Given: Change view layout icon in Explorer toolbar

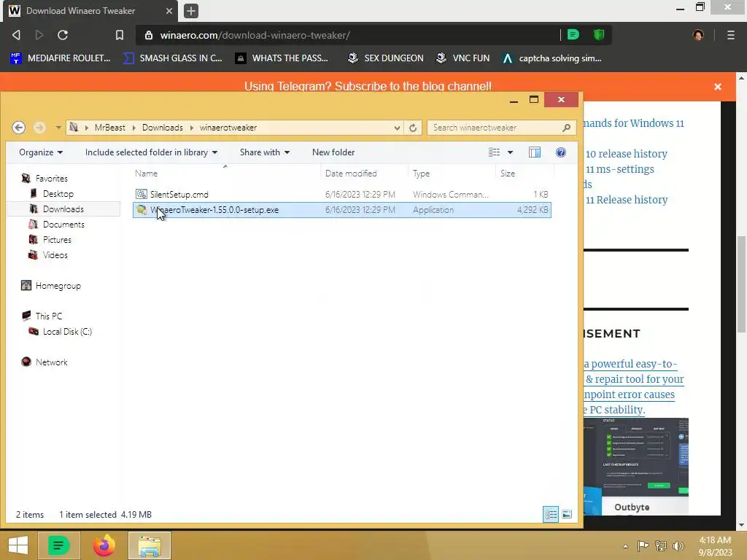Looking at the screenshot, I should pos(494,152).
